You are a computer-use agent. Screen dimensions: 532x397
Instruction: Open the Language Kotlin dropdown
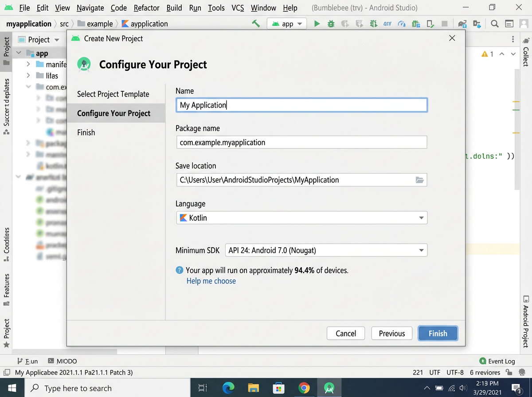tap(301, 218)
